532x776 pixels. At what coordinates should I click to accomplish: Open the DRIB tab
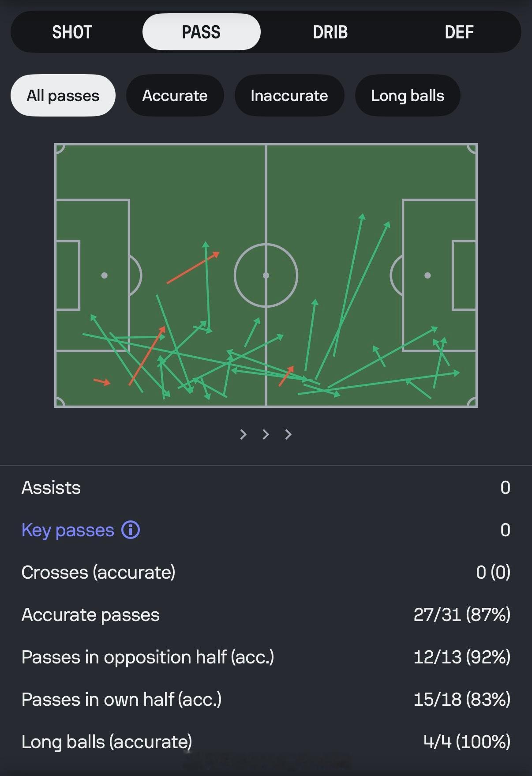point(330,32)
